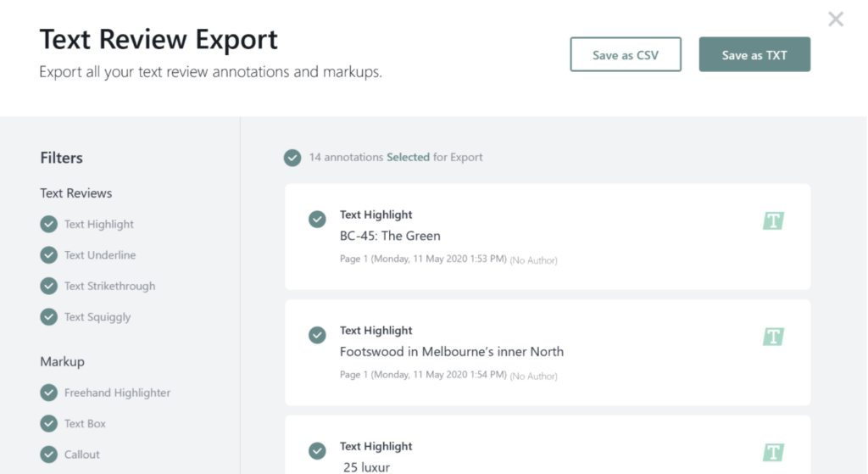
Task: Deselect all 14 annotations checkmark
Action: click(x=292, y=158)
